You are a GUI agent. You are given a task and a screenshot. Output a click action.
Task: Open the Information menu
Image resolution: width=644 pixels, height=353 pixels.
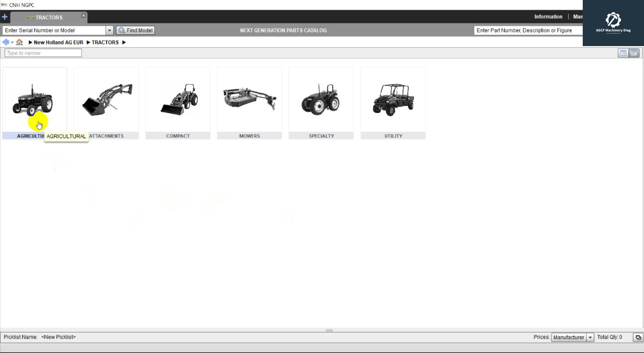coord(548,16)
